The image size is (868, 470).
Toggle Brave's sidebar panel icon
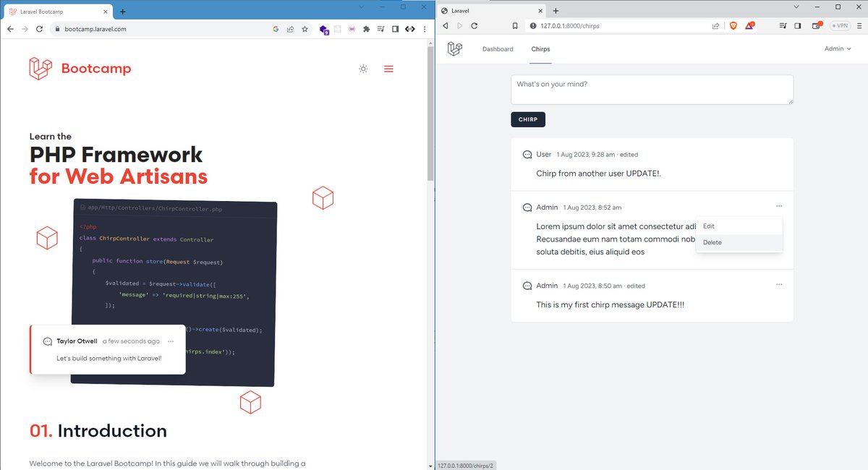point(798,25)
